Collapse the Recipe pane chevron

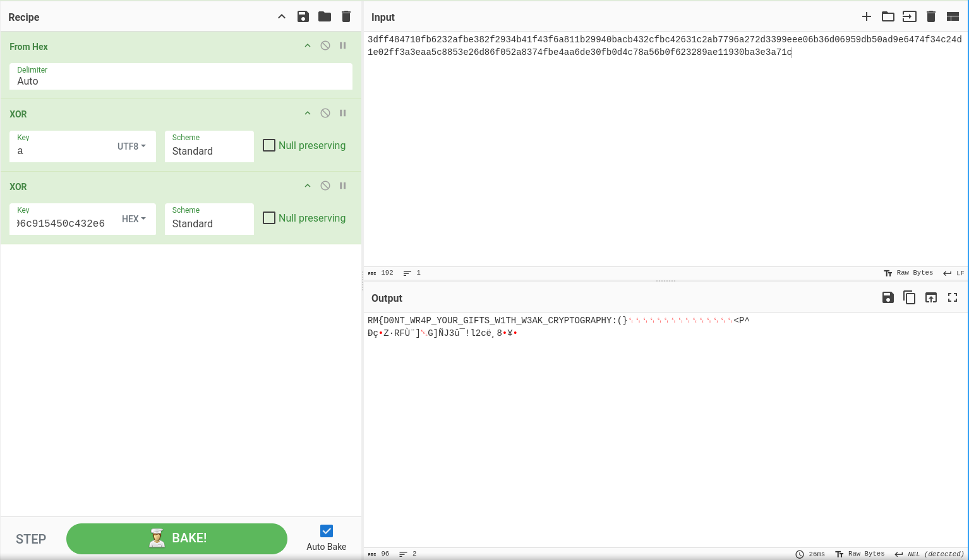(282, 16)
